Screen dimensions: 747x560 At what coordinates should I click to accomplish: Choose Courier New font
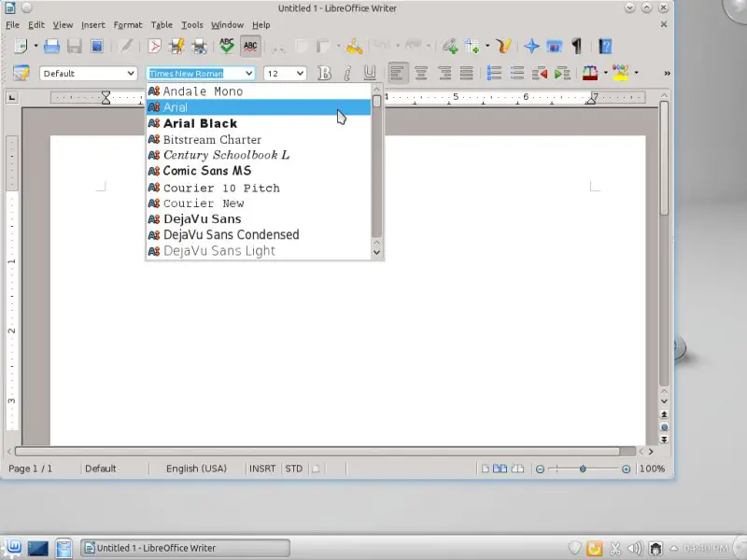point(259,203)
